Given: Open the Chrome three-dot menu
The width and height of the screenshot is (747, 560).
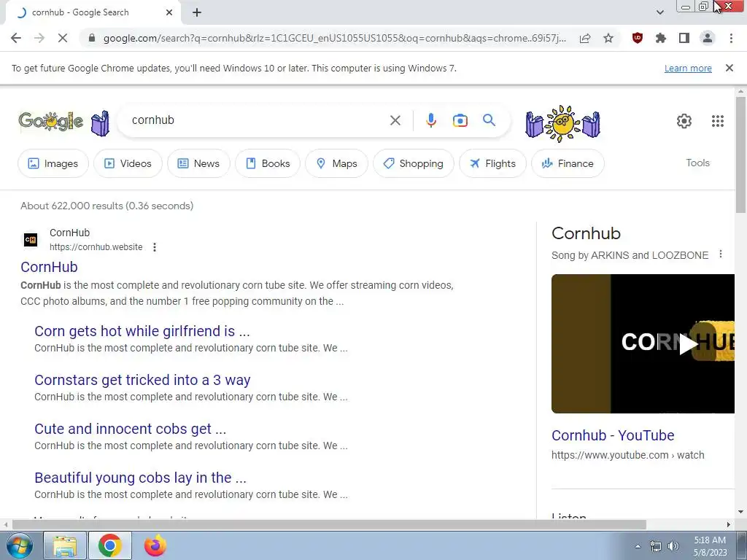Looking at the screenshot, I should pos(731,38).
